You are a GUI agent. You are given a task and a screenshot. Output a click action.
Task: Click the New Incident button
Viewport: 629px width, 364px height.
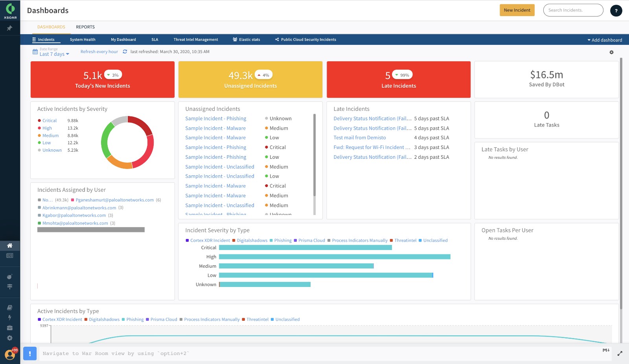point(517,10)
